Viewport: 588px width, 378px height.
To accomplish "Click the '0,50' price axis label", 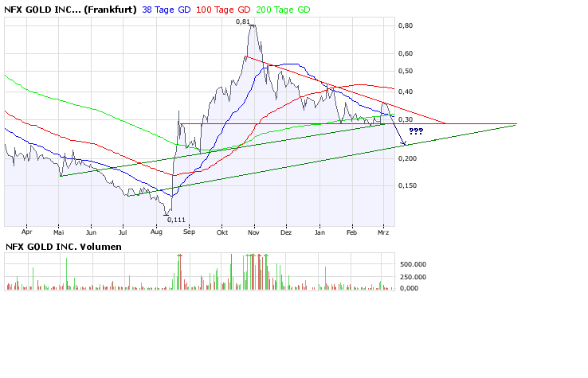I will coord(406,71).
